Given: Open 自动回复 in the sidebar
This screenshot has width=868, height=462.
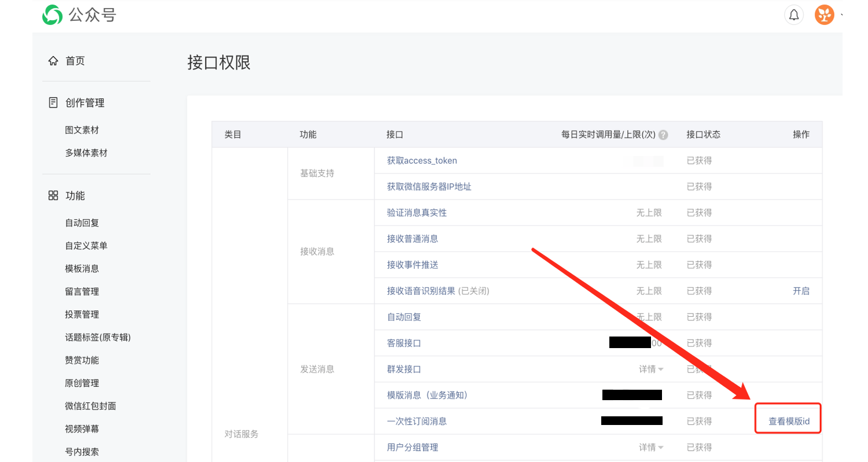Looking at the screenshot, I should (x=82, y=223).
